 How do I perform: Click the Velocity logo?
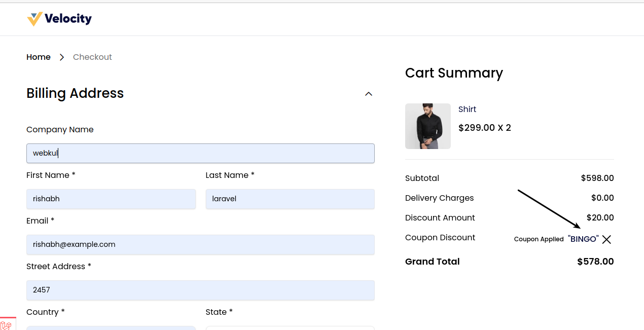59,19
